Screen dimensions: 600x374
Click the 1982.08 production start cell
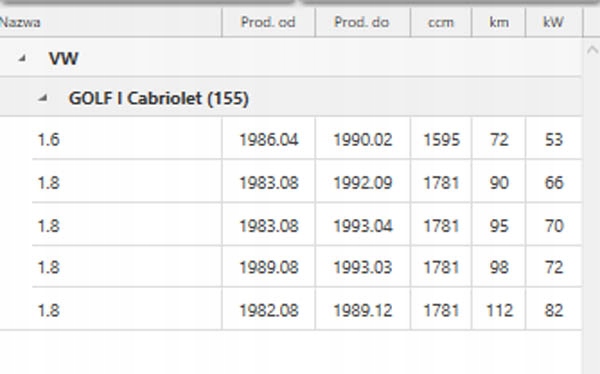pos(269,310)
